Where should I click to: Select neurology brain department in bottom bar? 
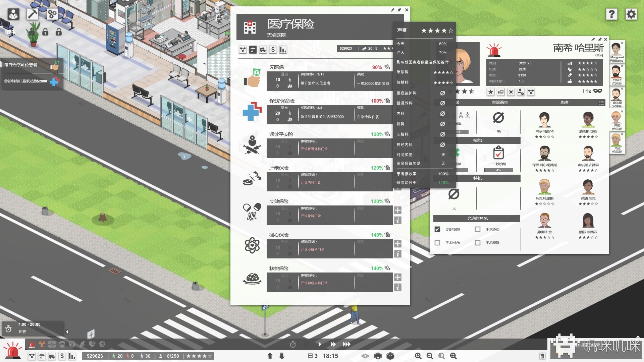pos(102,344)
